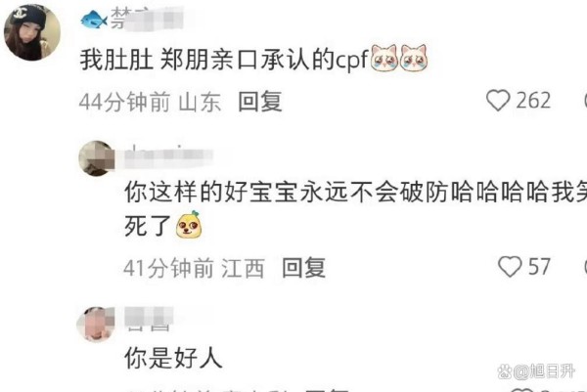Click the paw icon in the watermark
The height and width of the screenshot is (392, 587).
(x=504, y=371)
